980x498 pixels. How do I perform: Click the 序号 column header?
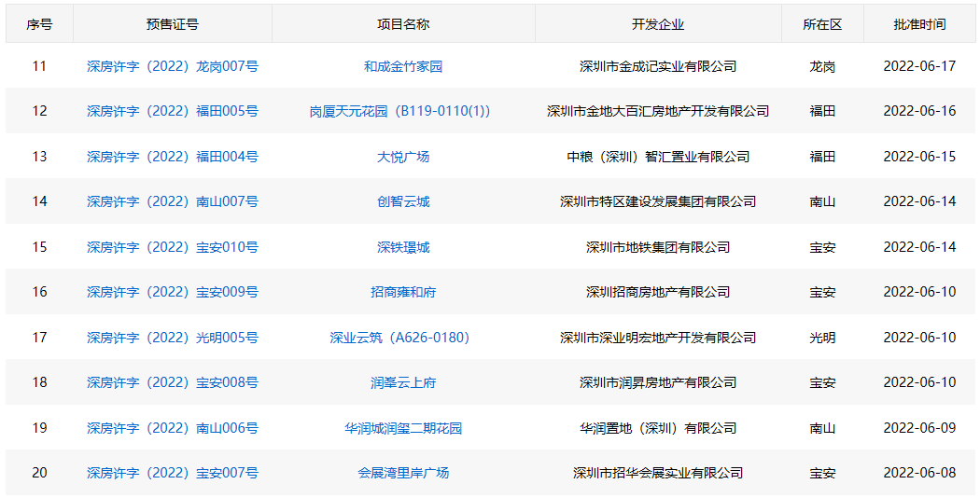tap(39, 24)
